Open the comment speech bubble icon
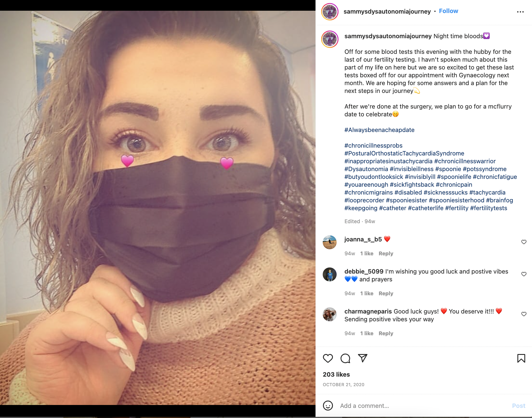Screen dimensions: 532x418 click(x=345, y=358)
